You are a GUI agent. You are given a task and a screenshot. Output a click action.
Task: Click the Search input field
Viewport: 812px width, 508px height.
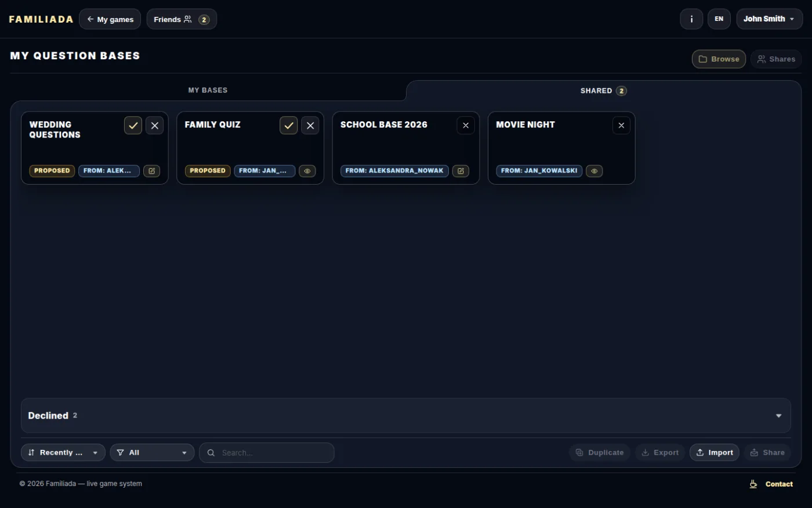pyautogui.click(x=267, y=453)
